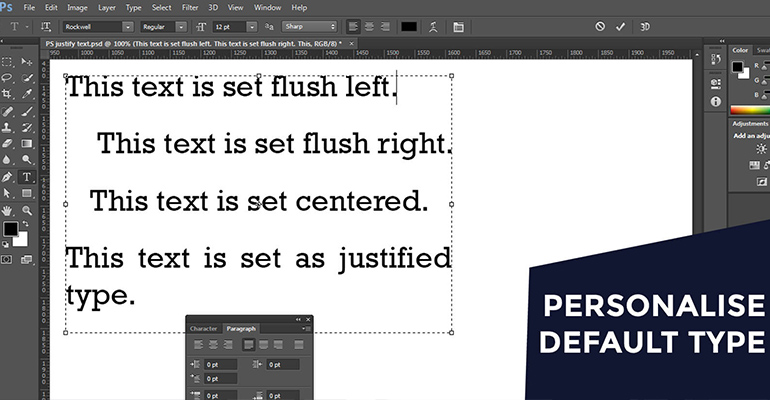Open the File menu

(x=29, y=7)
